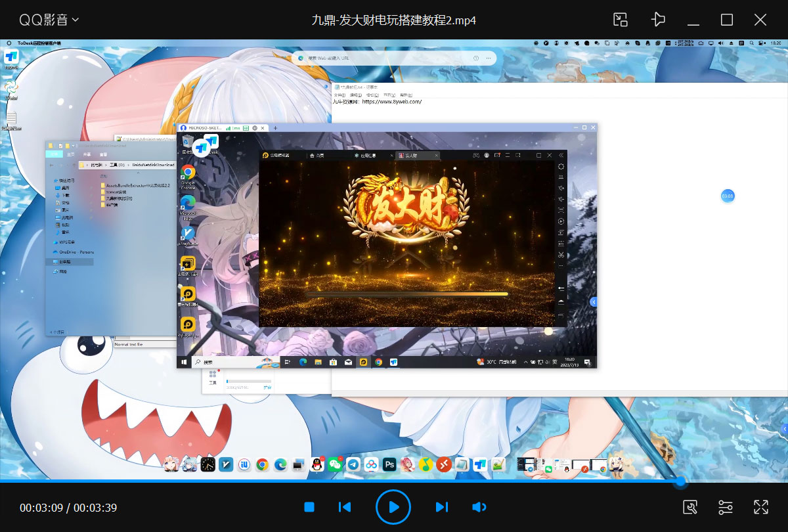Pin the player window on top

point(658,20)
